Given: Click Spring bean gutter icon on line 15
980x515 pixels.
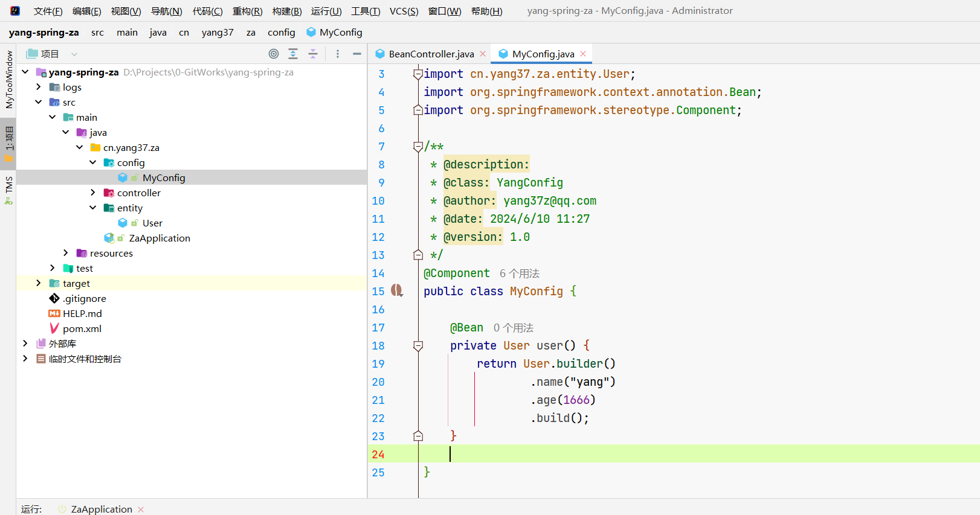Looking at the screenshot, I should [396, 290].
